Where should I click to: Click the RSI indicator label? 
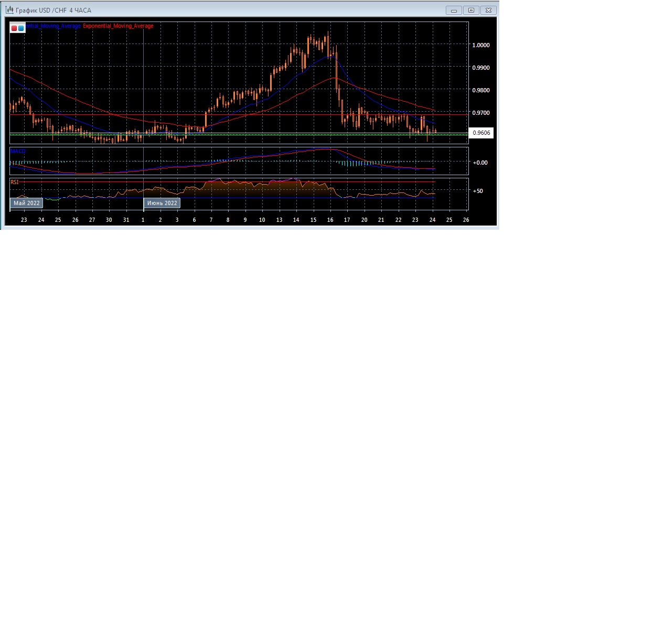pos(15,182)
